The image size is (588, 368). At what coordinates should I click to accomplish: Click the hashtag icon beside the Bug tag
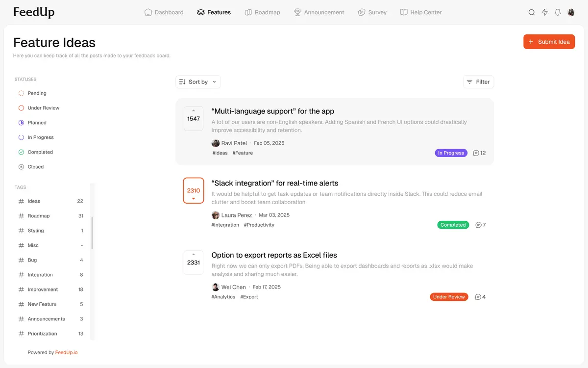(22, 260)
